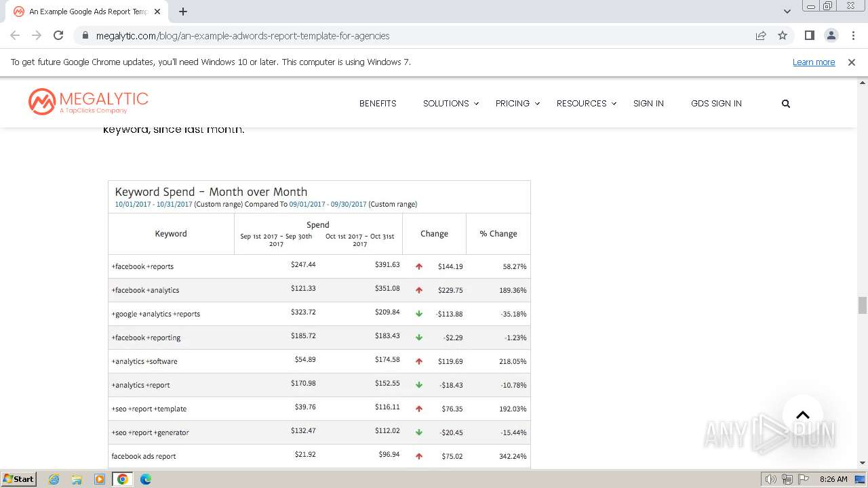Image resolution: width=868 pixels, height=488 pixels.
Task: Launch Internet Explorer from the taskbar
Action: click(x=54, y=479)
